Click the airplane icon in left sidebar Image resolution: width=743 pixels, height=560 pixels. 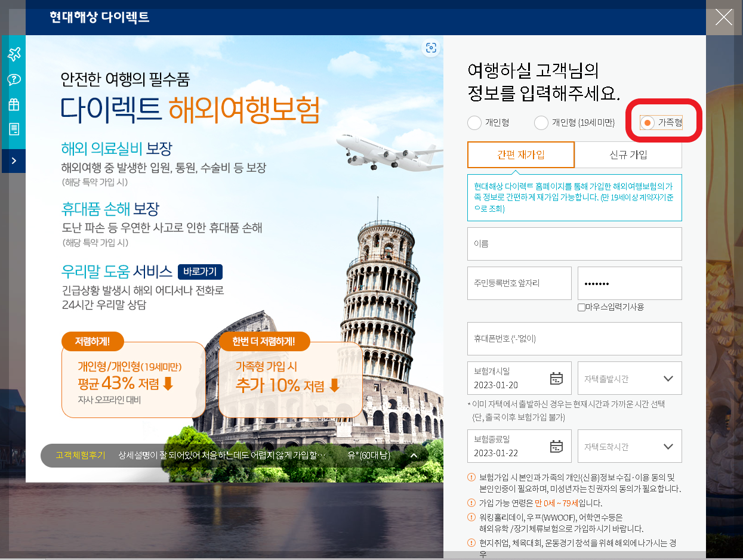(14, 54)
